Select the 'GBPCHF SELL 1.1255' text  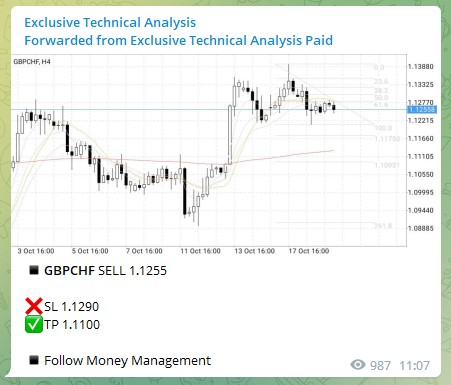point(105,271)
